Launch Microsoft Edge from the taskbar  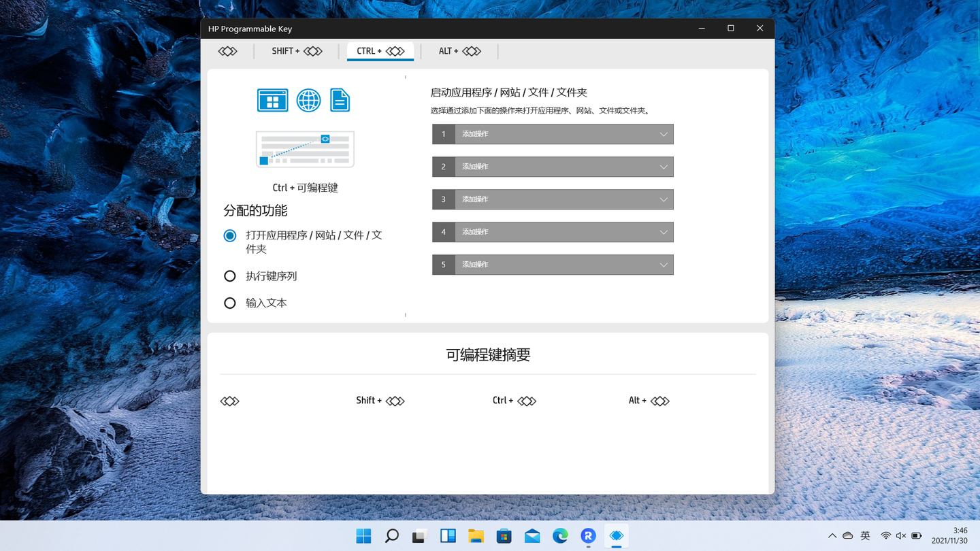point(560,536)
